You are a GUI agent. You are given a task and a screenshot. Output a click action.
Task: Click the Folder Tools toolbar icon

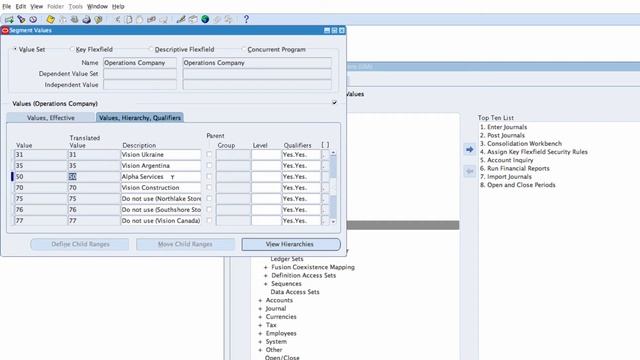(x=228, y=19)
